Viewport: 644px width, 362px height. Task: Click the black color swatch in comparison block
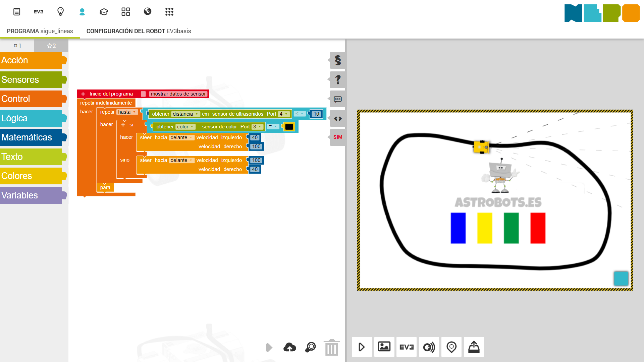(x=289, y=127)
